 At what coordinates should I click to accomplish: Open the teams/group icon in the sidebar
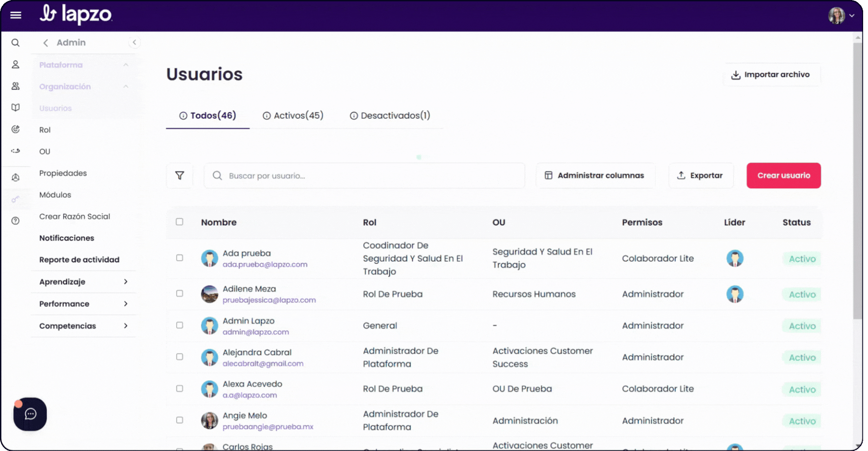pyautogui.click(x=16, y=86)
